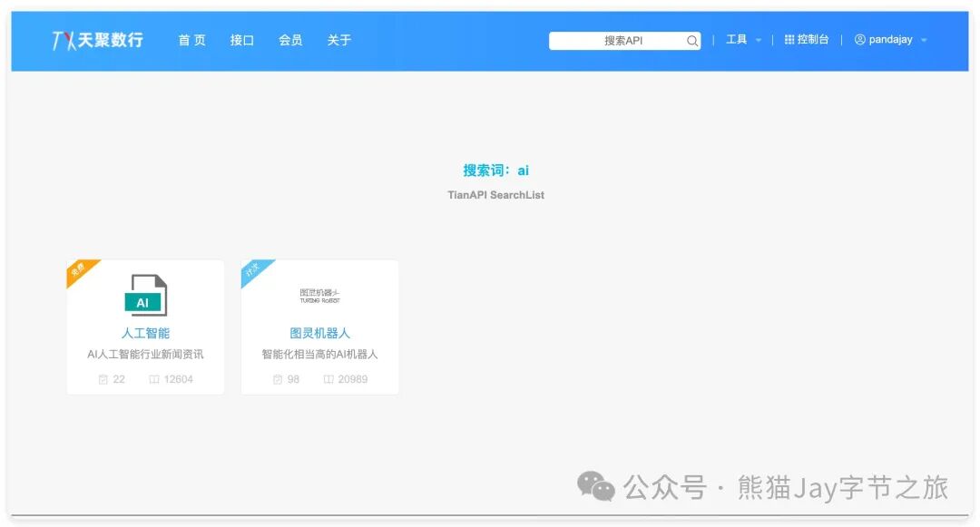Go to the 首页 menu item

pos(191,40)
